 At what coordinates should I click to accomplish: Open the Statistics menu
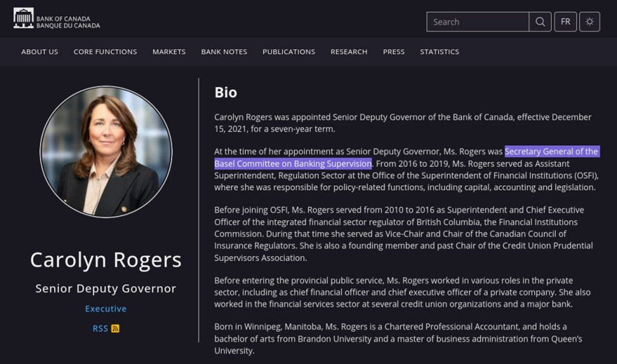click(439, 52)
